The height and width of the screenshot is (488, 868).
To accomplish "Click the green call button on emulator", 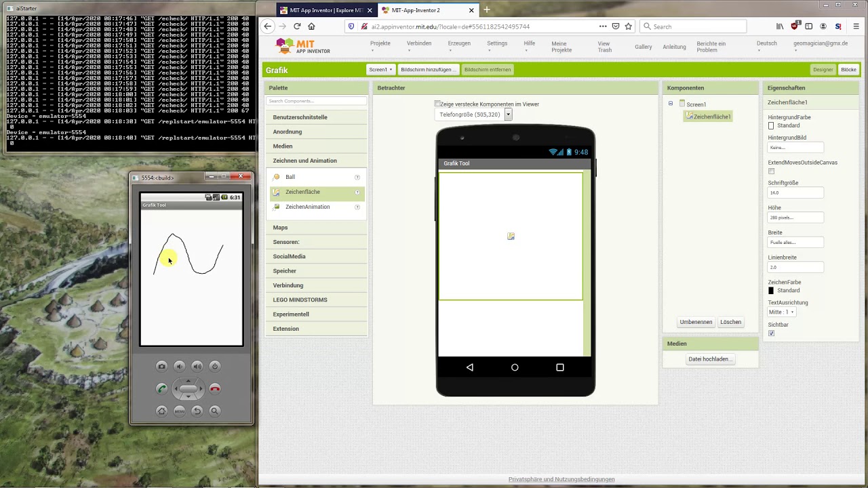I will [161, 388].
